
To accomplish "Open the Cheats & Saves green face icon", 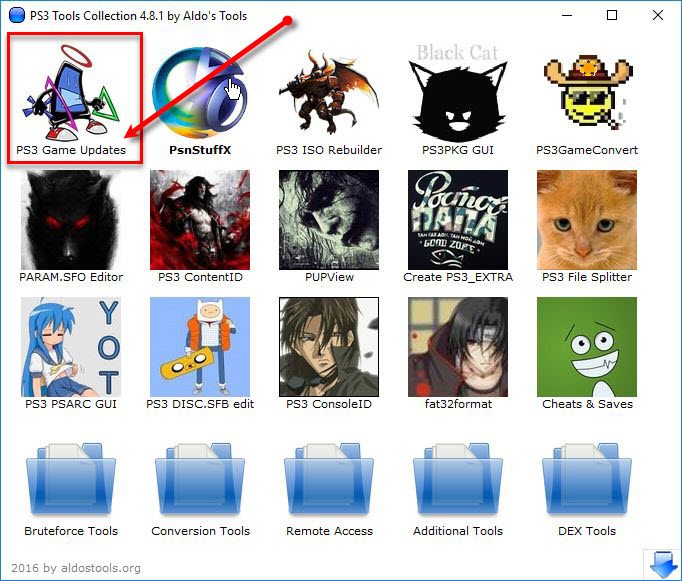I will pos(587,347).
